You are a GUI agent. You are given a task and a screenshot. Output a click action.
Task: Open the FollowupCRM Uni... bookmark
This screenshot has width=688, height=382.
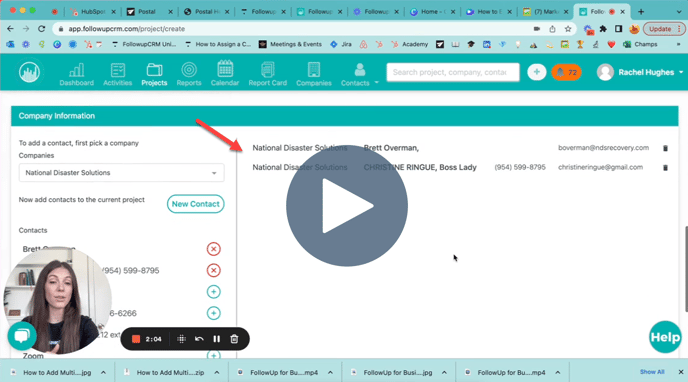click(x=144, y=44)
